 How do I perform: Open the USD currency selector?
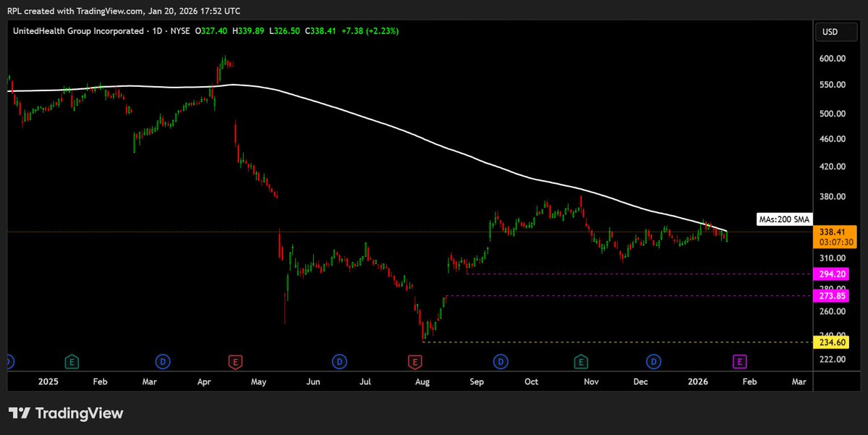point(835,31)
